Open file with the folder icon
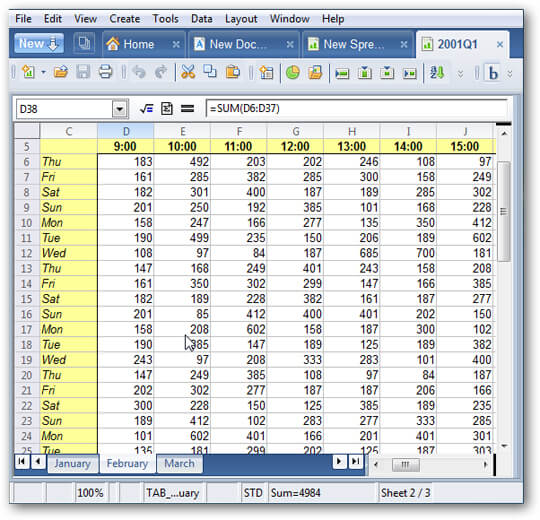540x520 pixels. pyautogui.click(x=61, y=72)
